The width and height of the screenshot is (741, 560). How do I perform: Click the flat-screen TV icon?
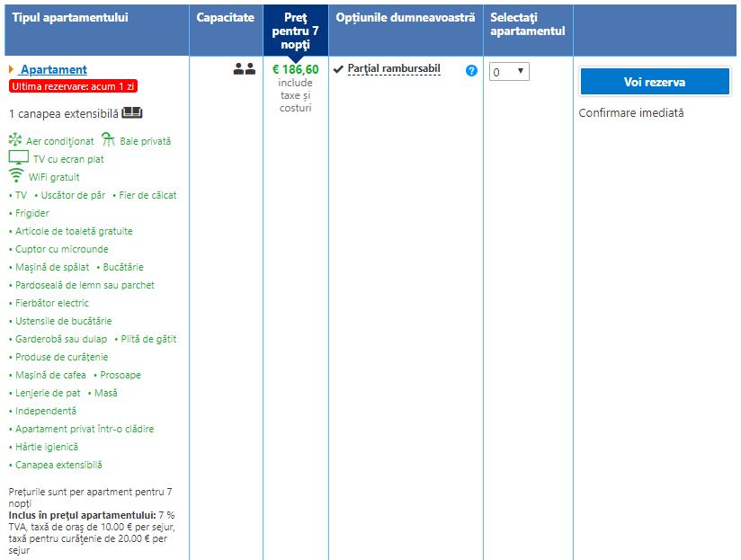point(18,157)
